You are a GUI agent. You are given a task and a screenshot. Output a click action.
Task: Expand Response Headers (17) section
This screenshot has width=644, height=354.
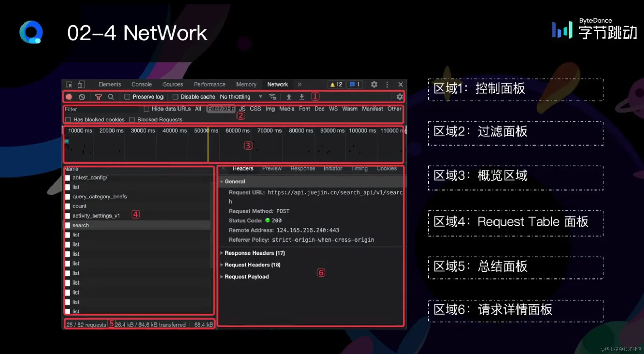[254, 253]
